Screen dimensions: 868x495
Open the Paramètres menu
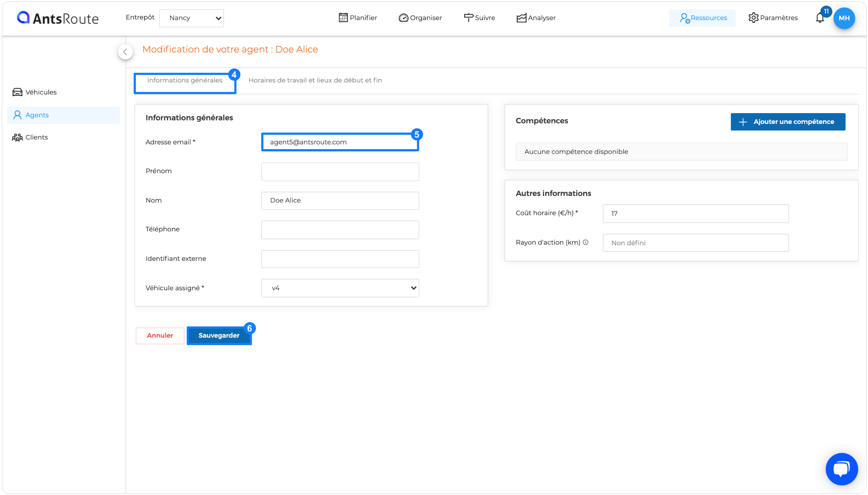(x=773, y=18)
